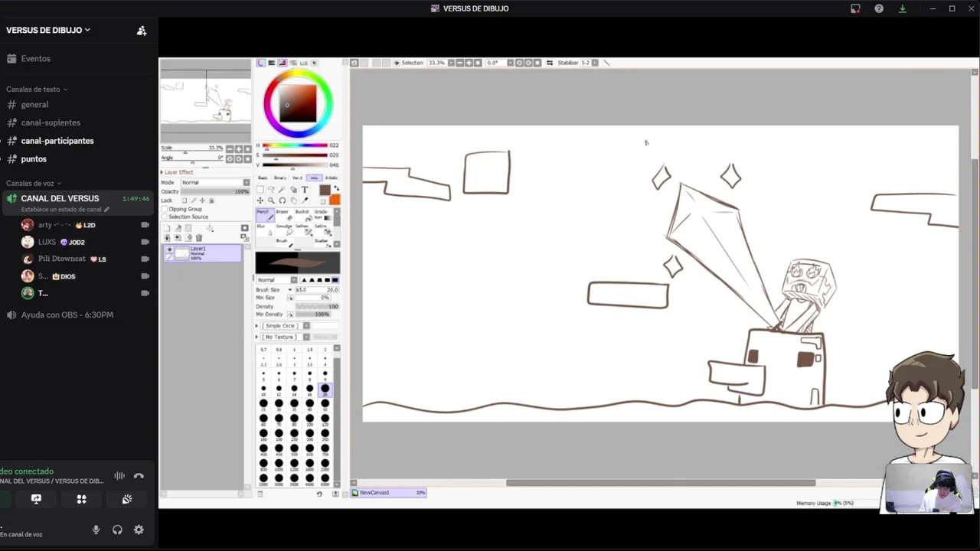Open Discord help question mark
The image size is (980, 551).
click(x=879, y=8)
